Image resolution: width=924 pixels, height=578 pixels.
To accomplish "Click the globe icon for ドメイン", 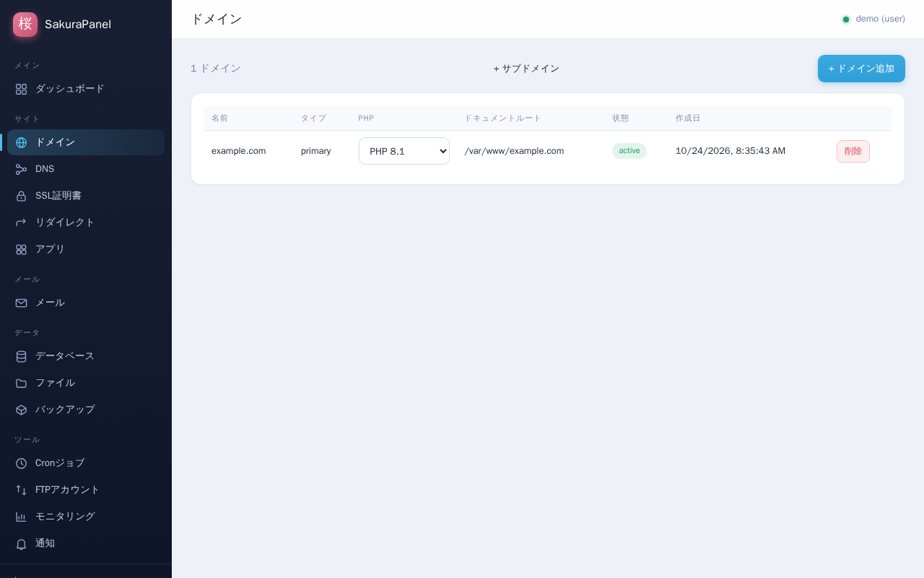I will coord(21,142).
